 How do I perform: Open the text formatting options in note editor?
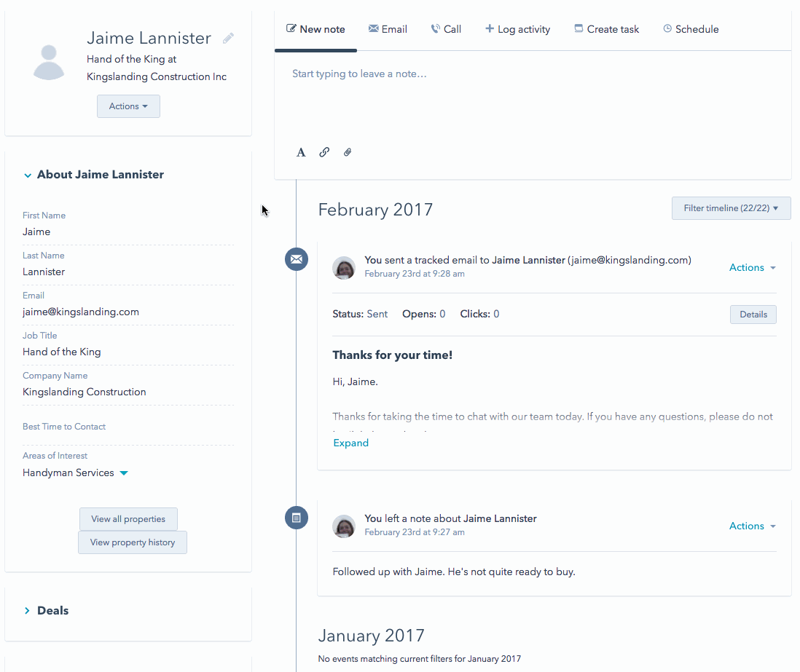point(301,152)
